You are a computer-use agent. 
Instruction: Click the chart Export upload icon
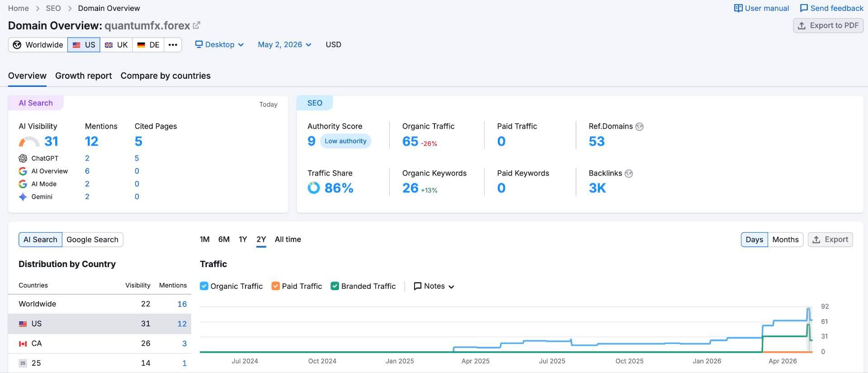pos(816,240)
